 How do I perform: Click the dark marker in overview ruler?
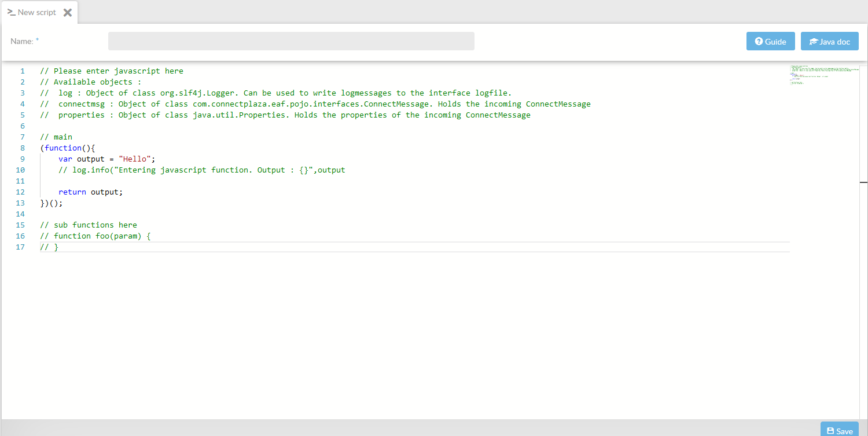(x=863, y=182)
